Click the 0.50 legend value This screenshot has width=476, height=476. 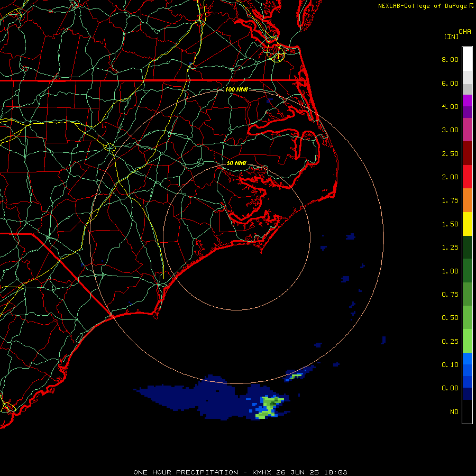point(450,318)
